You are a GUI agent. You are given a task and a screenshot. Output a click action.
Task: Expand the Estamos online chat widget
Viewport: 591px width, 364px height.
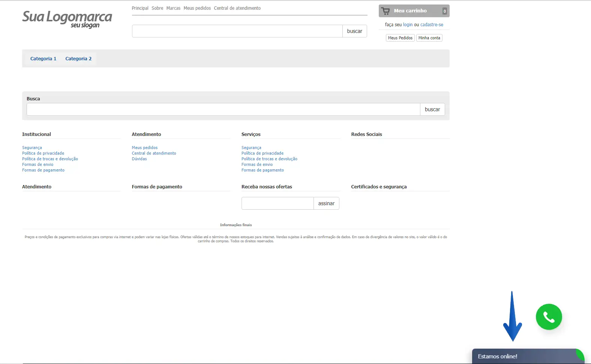[525, 357]
